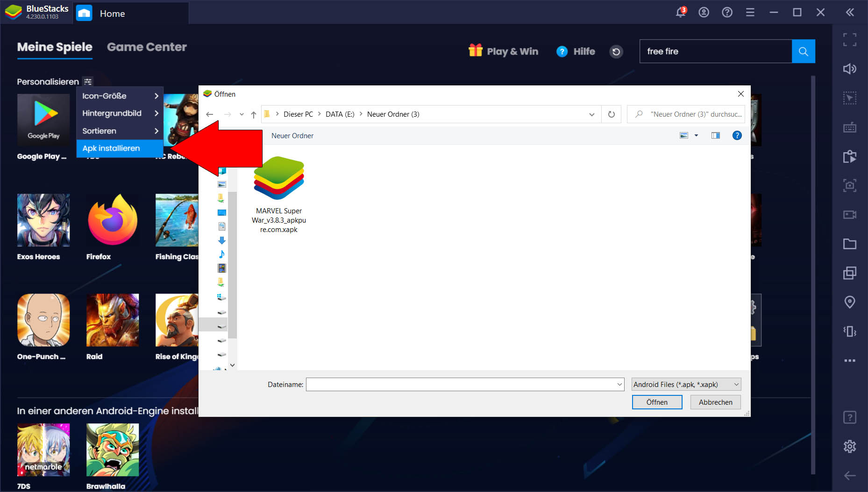Screen dimensions: 868x492
Task: Click the dialog refresh folder button
Action: (x=611, y=114)
